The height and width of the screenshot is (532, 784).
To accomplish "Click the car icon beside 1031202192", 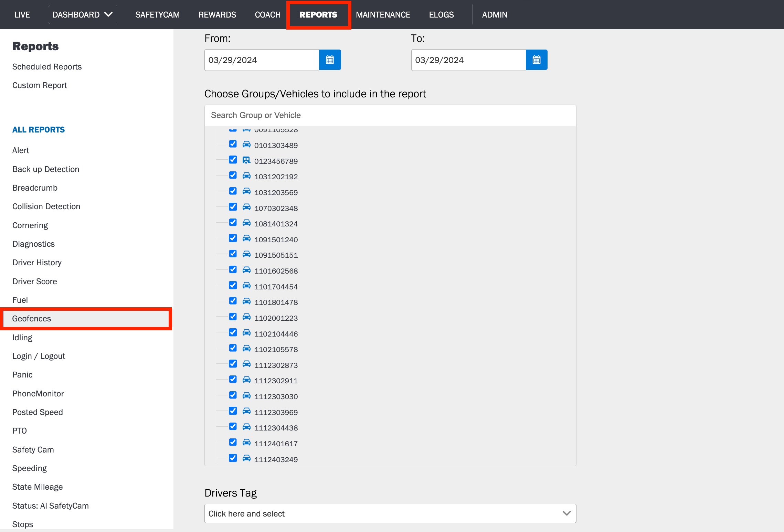I will point(246,176).
